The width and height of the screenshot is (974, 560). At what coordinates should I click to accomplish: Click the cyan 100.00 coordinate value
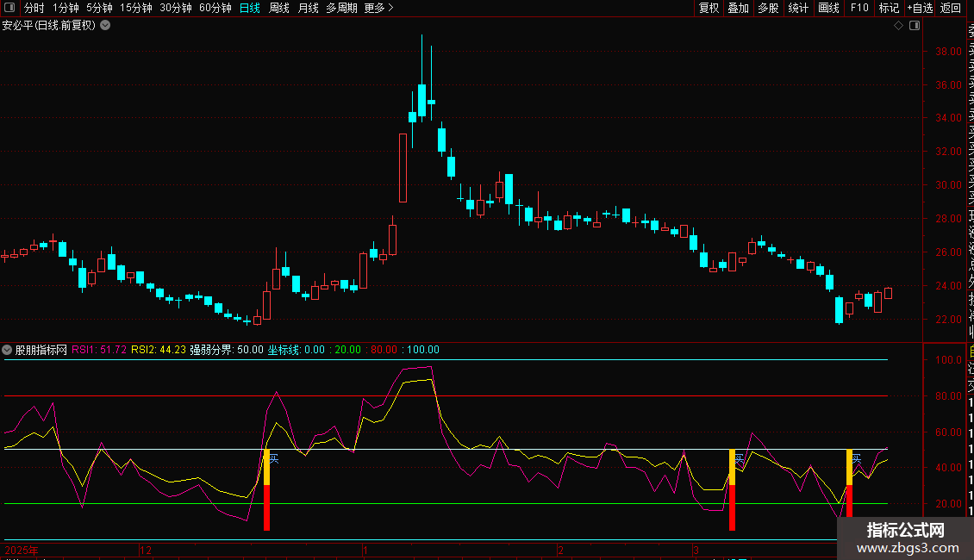(423, 350)
